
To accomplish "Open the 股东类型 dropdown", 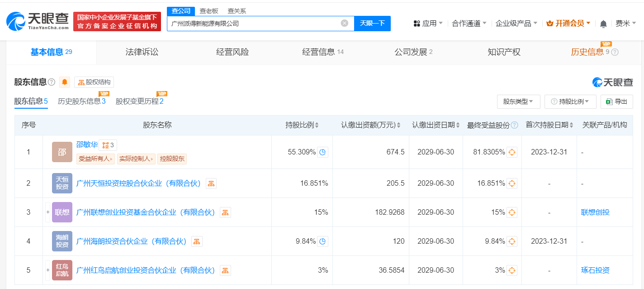I will click(x=518, y=101).
